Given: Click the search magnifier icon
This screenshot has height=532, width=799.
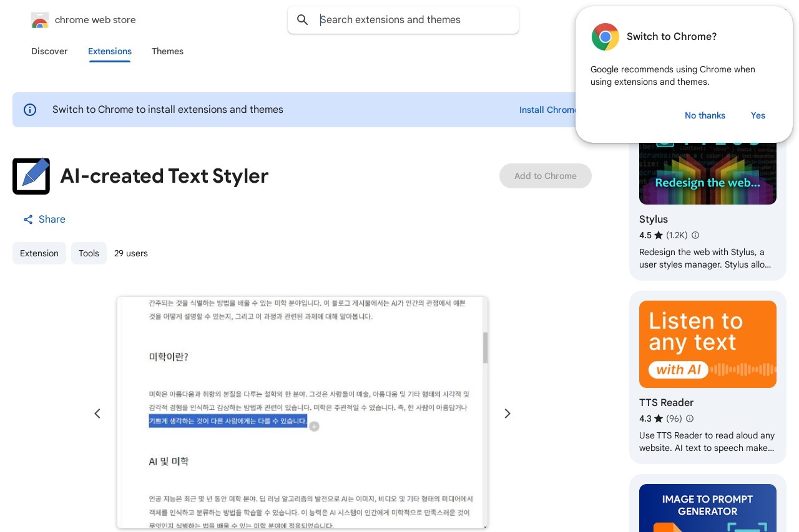Looking at the screenshot, I should click(303, 20).
